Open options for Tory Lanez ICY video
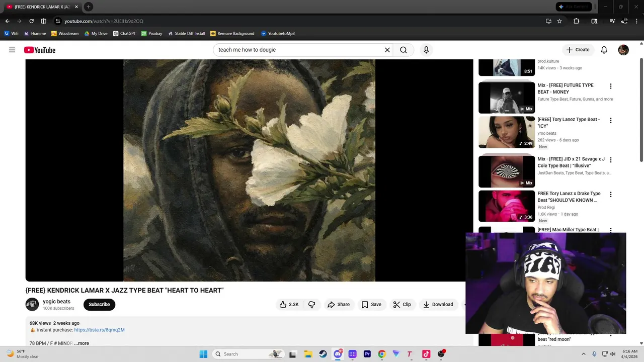 (x=611, y=121)
